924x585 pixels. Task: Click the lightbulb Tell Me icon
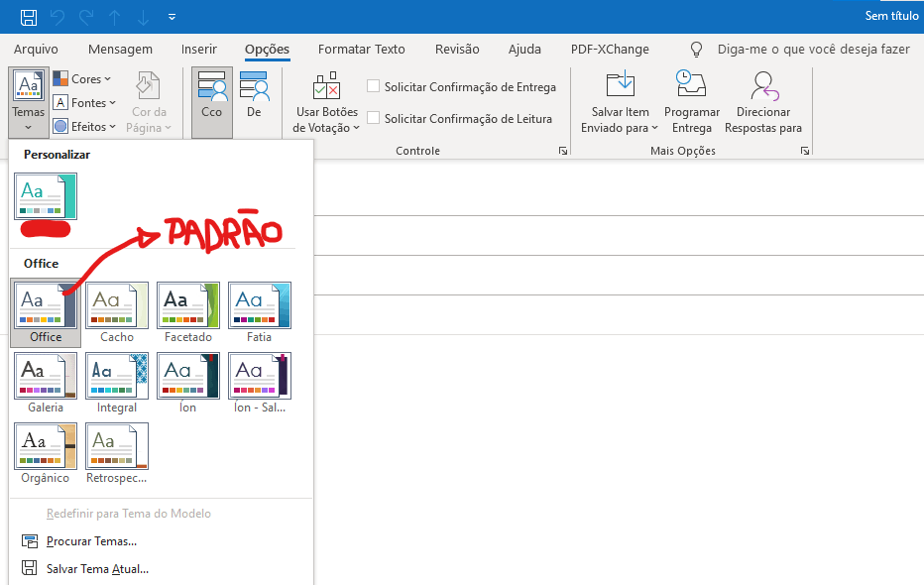[696, 50]
